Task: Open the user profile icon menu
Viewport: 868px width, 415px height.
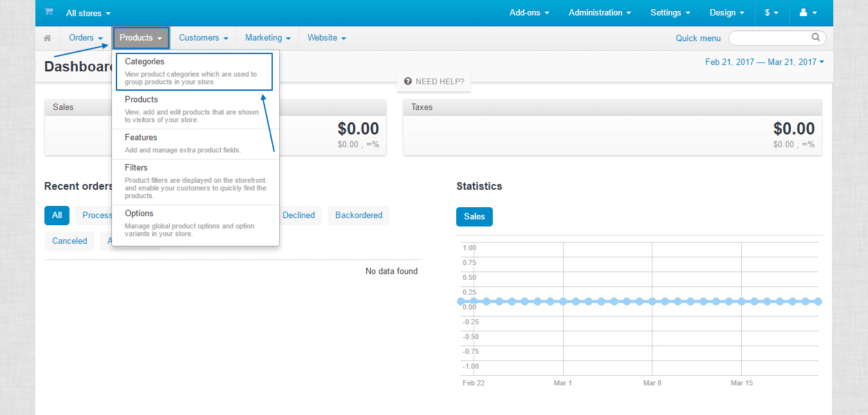Action: (x=808, y=13)
